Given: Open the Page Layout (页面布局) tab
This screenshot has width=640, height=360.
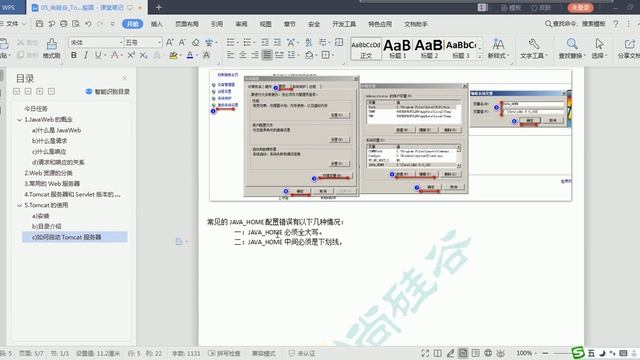Looking at the screenshot, I should [x=187, y=24].
